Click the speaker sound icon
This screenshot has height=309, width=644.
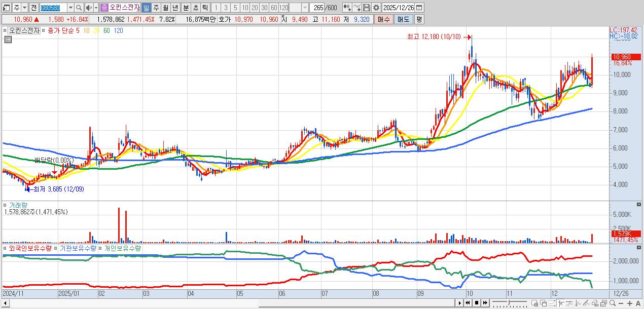(x=88, y=8)
